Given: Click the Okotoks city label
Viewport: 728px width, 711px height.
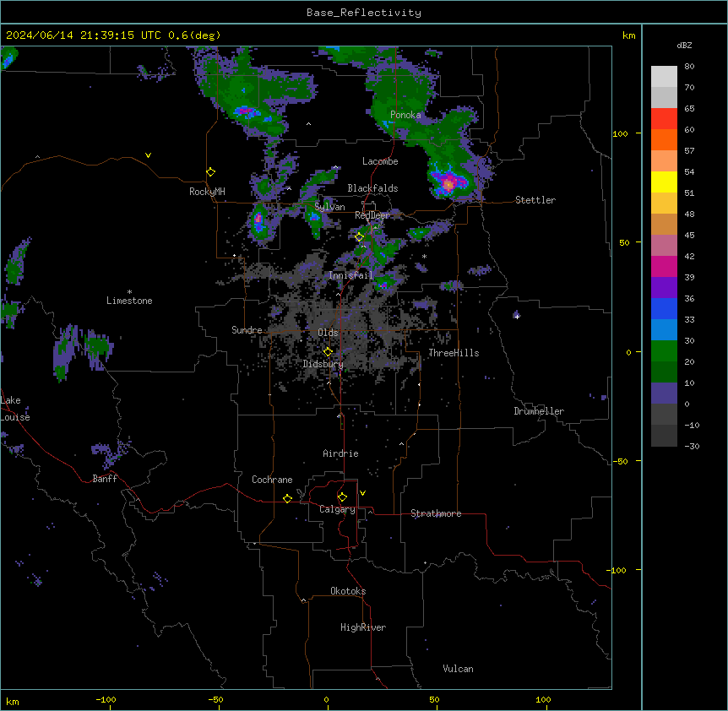Looking at the screenshot, I should 348,591.
